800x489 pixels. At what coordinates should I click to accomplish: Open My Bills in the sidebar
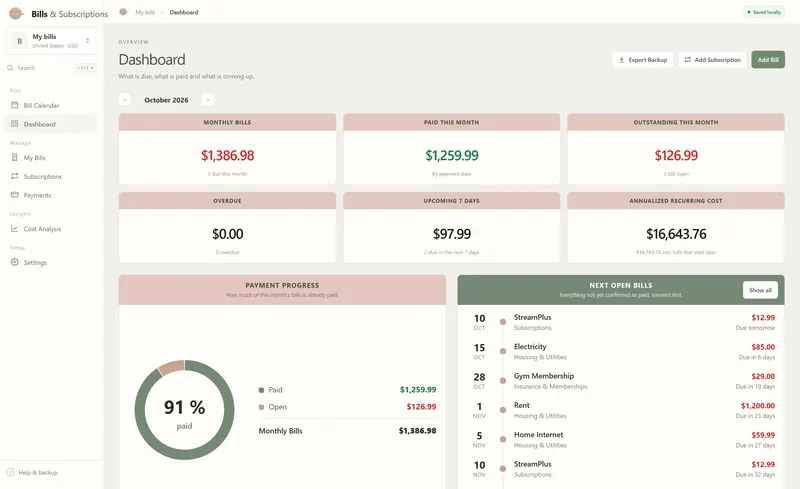pos(52,158)
